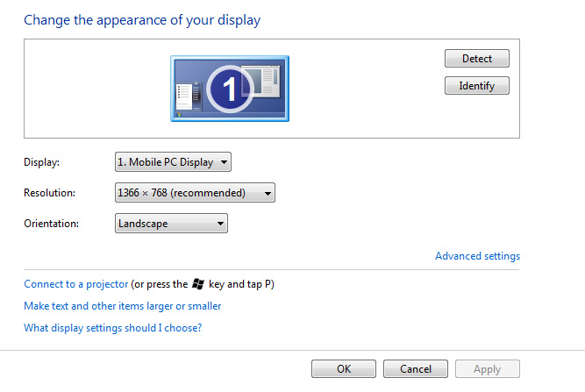This screenshot has height=392, width=585.
Task: Expand the Resolution dropdown
Action: (195, 193)
